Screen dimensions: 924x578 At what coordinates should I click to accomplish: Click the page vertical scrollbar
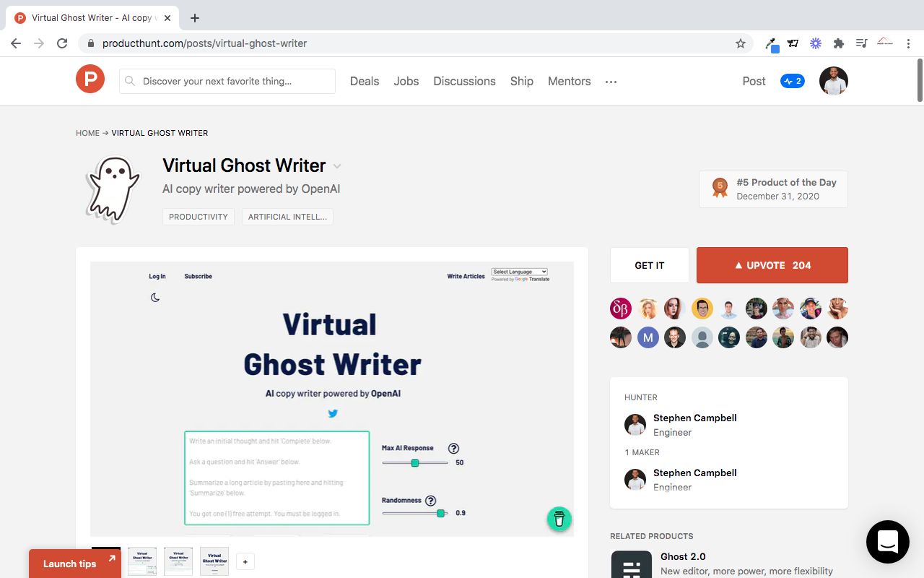pyautogui.click(x=920, y=79)
